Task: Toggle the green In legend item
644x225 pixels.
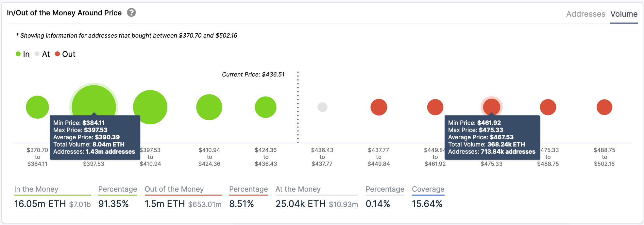Action: pyautogui.click(x=23, y=54)
